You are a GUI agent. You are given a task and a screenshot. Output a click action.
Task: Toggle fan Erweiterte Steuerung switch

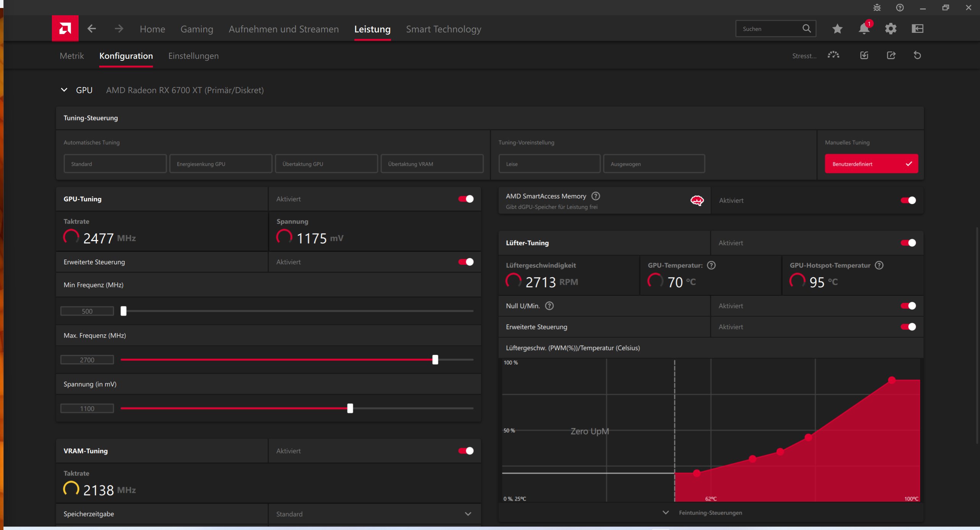click(x=908, y=327)
